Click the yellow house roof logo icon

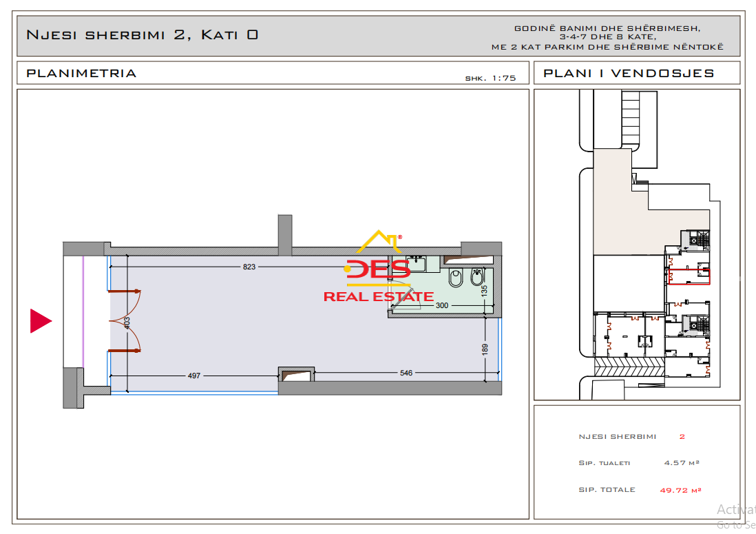377,244
